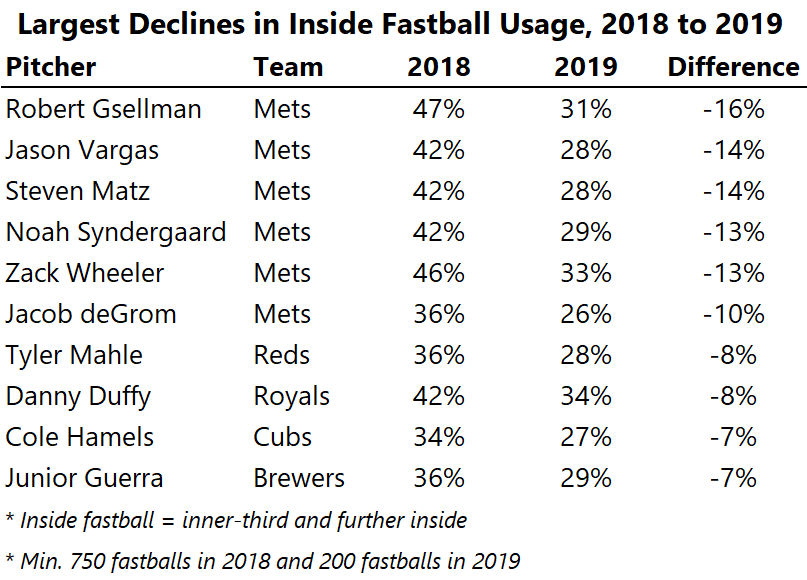This screenshot has height=580, width=807.
Task: Select the Danny Duffy name cell
Action: (x=78, y=396)
